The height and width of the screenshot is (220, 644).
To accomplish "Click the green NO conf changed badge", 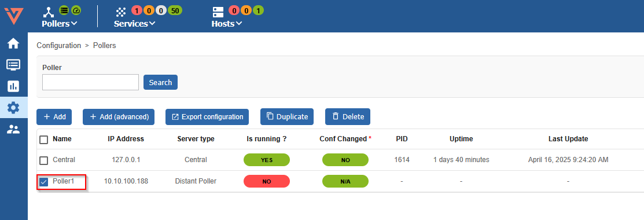I will pos(345,160).
